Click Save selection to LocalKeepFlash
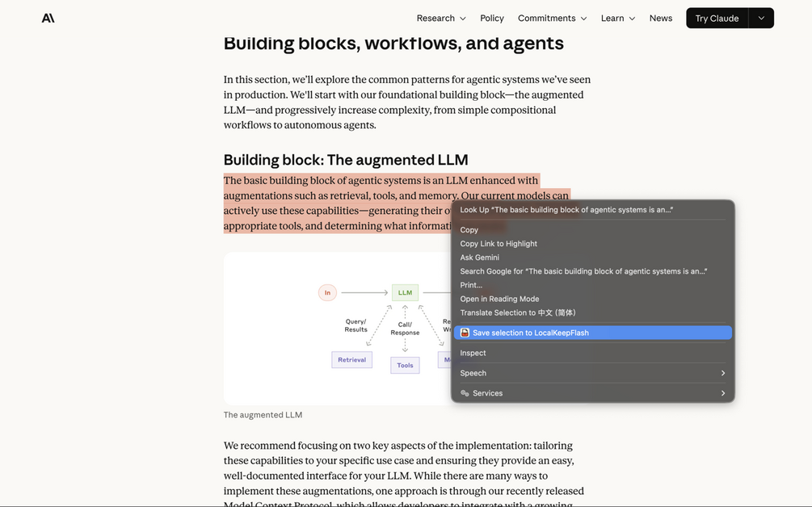The height and width of the screenshot is (507, 812). click(x=593, y=333)
